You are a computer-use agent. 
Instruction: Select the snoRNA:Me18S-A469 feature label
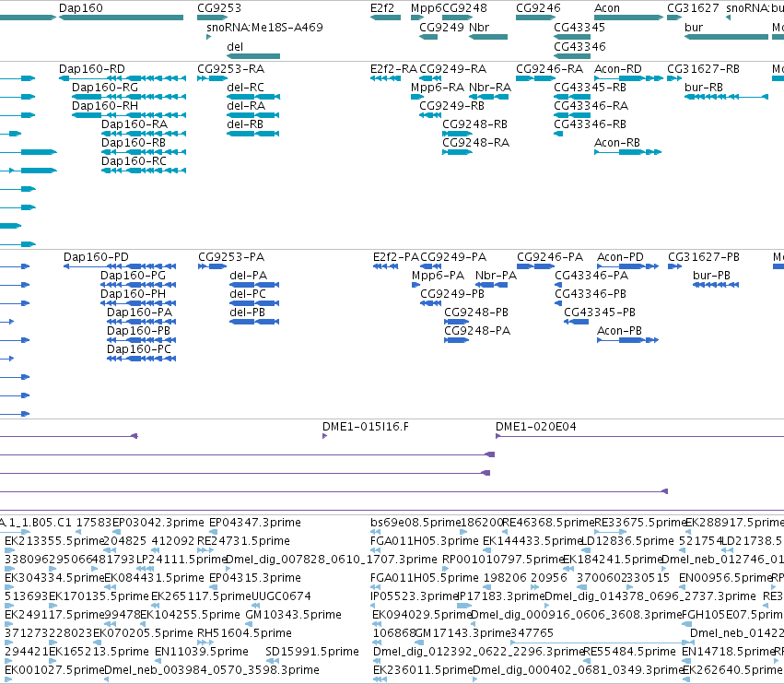(264, 27)
